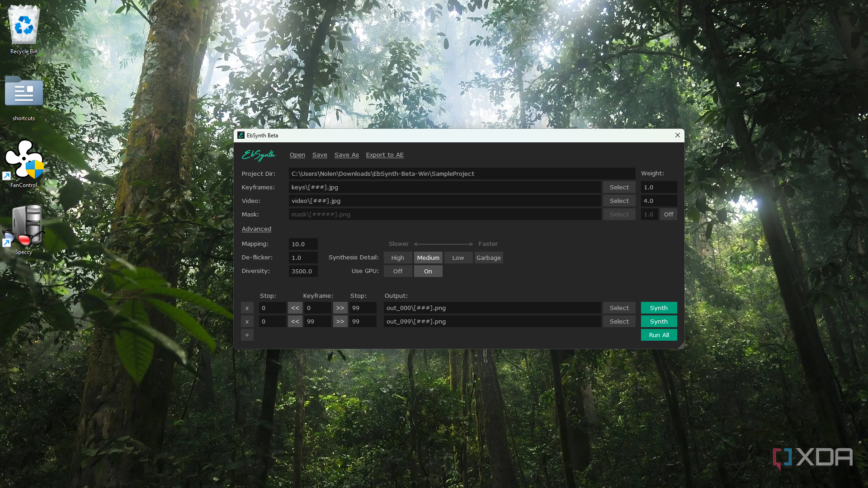Click the De-flicker value field
The height and width of the screenshot is (488, 868).
(x=303, y=258)
